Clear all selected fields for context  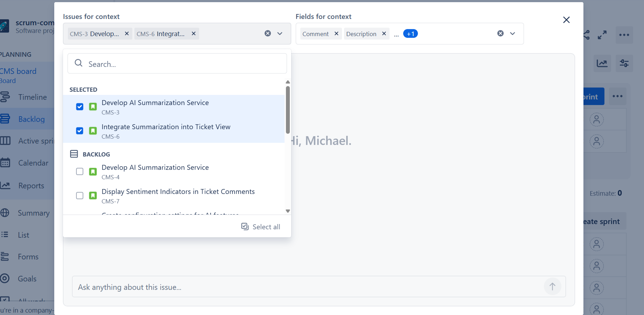tap(500, 34)
